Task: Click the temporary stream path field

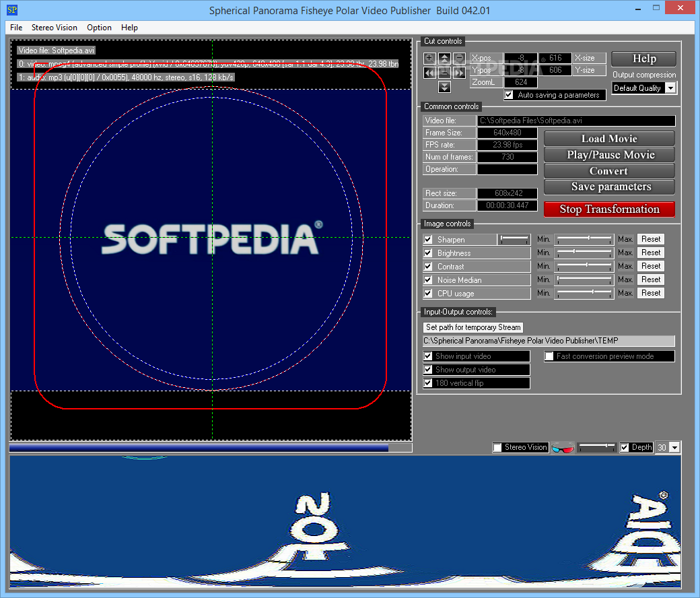Action: (x=549, y=341)
